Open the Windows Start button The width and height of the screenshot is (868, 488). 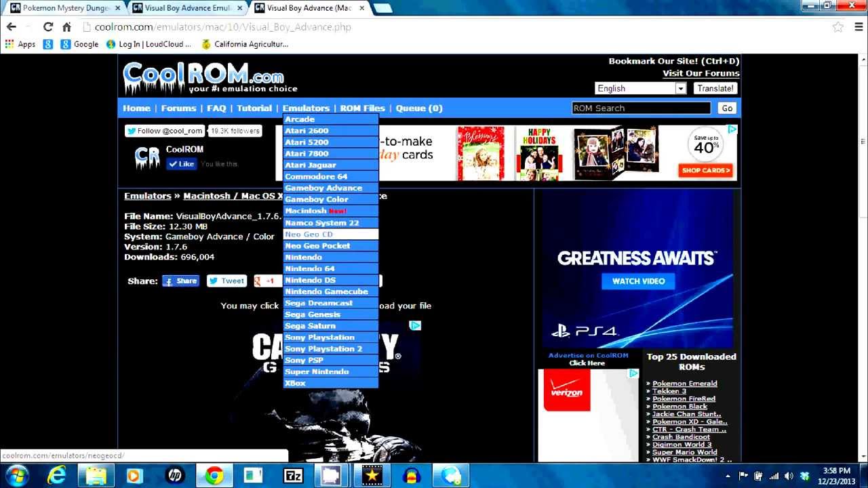pos(18,476)
